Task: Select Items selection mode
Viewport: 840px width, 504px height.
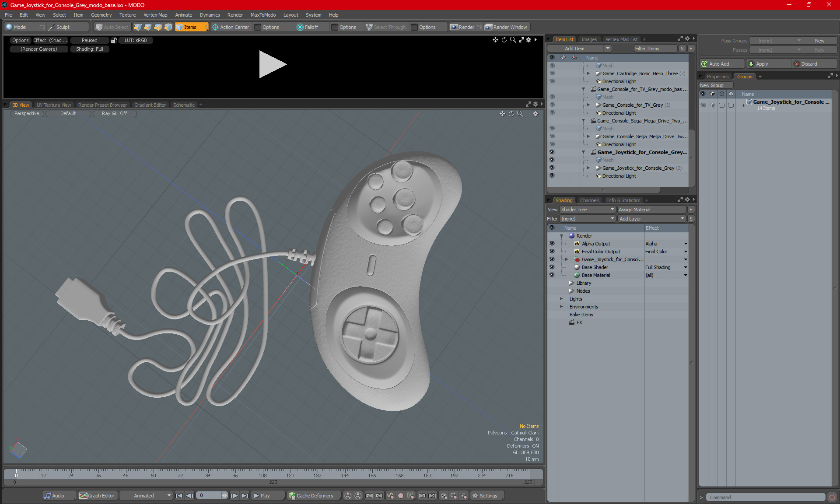Action: (x=189, y=27)
